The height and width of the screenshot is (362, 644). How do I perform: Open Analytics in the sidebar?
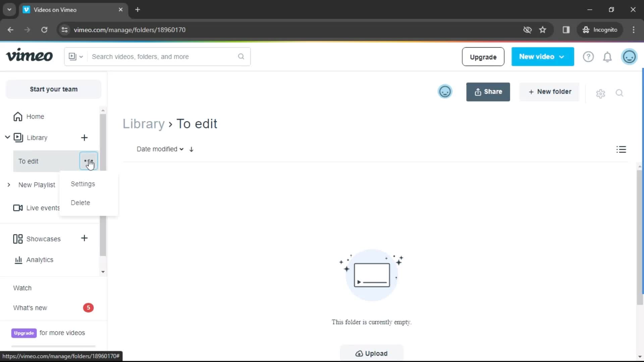pyautogui.click(x=34, y=260)
